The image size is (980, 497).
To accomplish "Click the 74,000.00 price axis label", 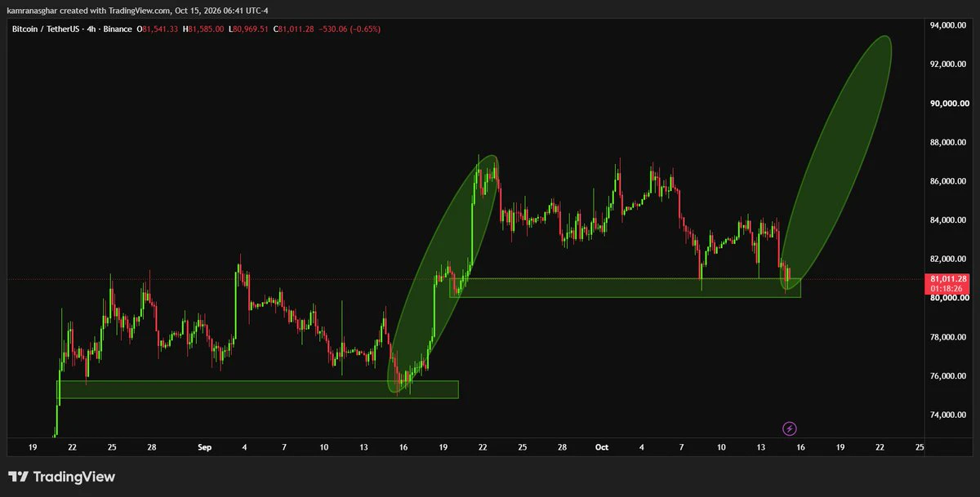I will pyautogui.click(x=947, y=415).
